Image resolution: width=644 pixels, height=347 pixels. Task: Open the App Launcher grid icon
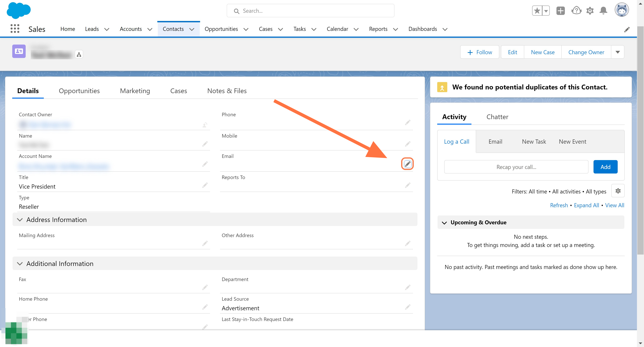(x=15, y=29)
